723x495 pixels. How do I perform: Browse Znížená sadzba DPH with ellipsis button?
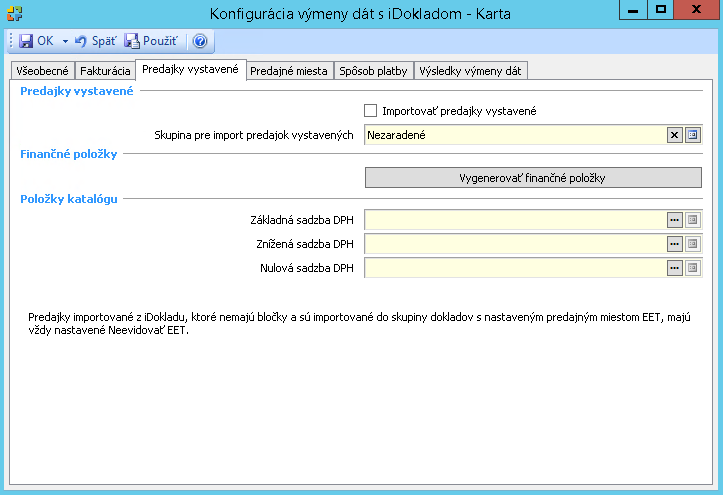coord(674,244)
